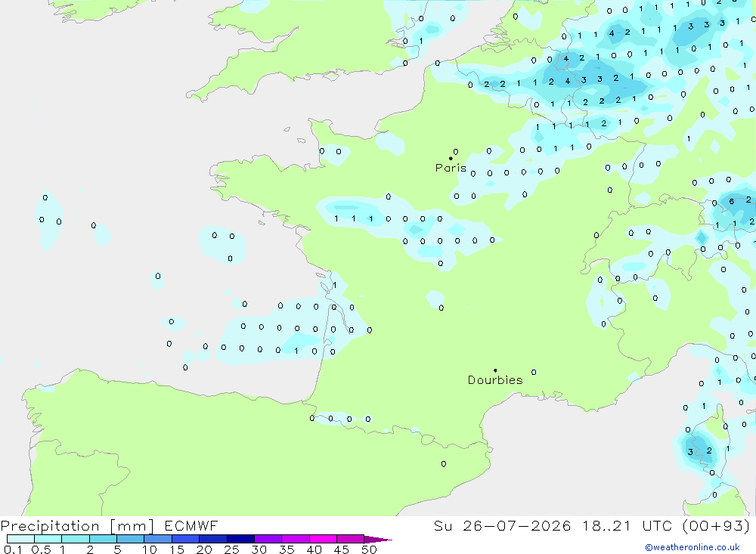Click the UTC label
This screenshot has width=756, height=554.
click(x=657, y=525)
